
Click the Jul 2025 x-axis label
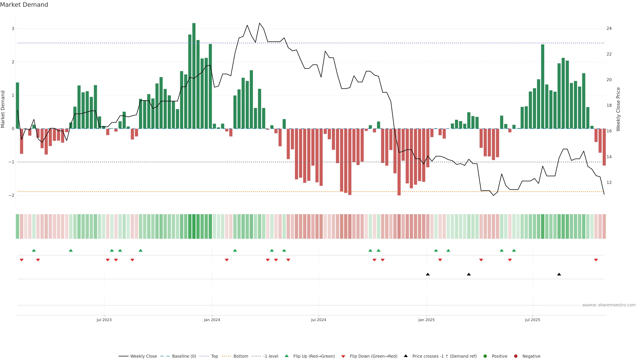532,320
